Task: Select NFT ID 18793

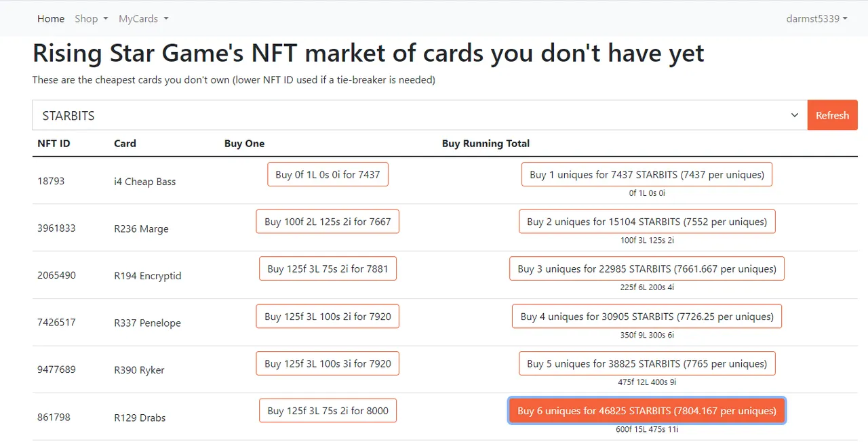Action: (x=51, y=181)
